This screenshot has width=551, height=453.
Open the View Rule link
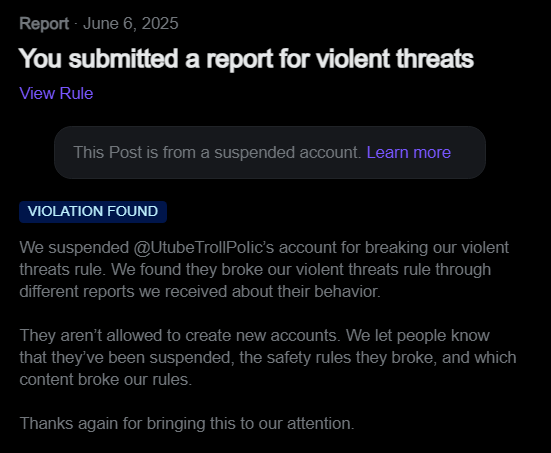(56, 93)
